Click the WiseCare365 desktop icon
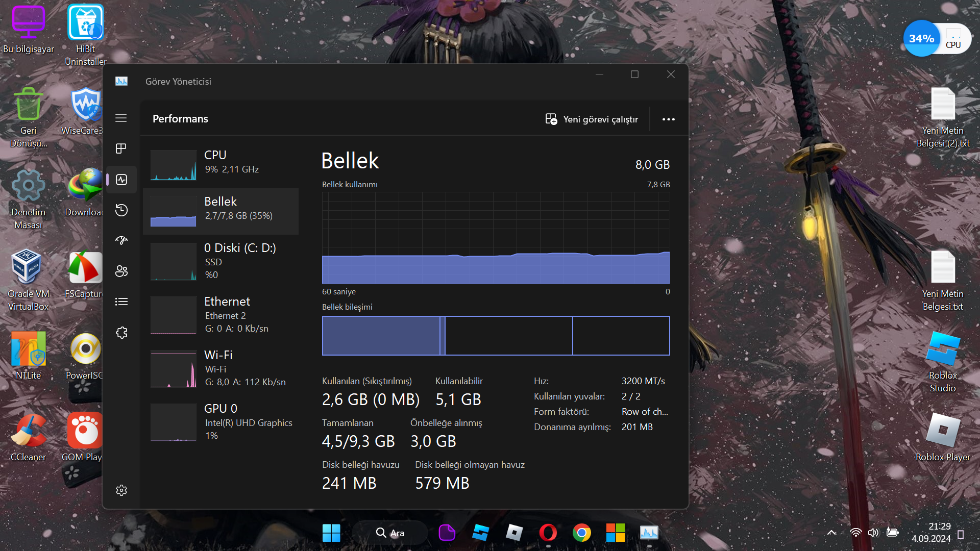 [x=83, y=111]
